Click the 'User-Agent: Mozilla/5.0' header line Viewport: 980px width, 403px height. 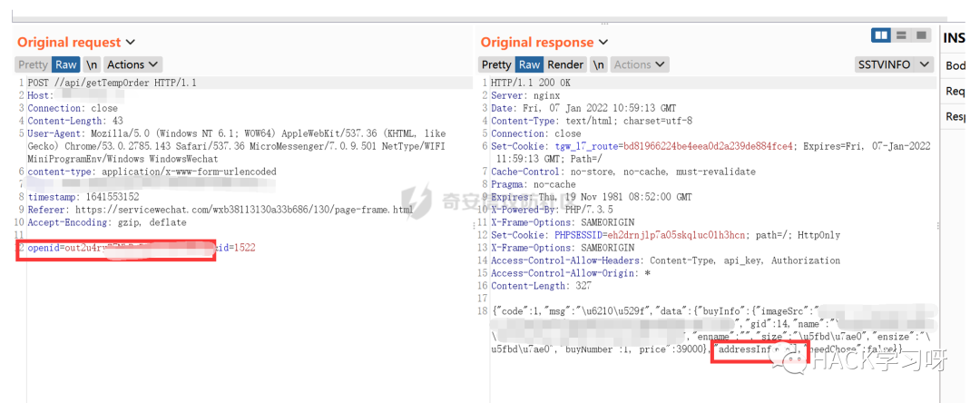[x=236, y=133]
